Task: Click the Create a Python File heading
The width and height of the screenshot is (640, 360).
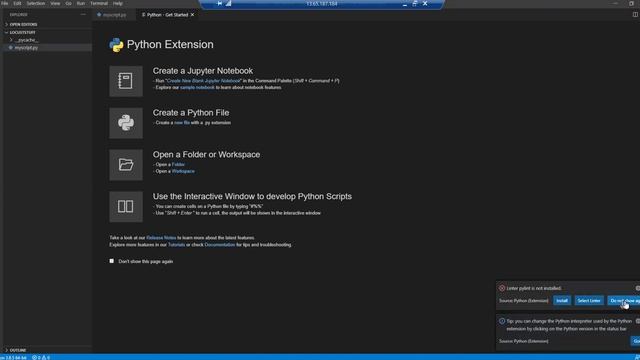Action: tap(191, 113)
